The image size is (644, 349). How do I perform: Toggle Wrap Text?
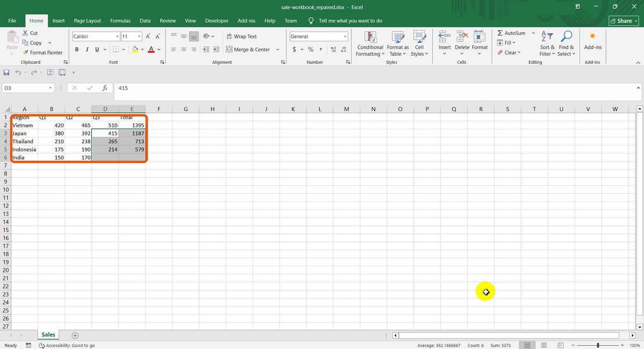point(241,37)
